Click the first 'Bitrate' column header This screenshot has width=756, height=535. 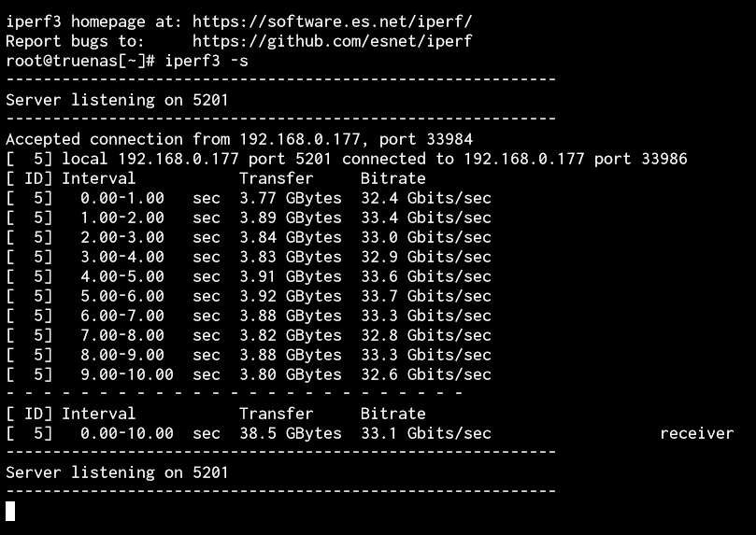click(392, 178)
